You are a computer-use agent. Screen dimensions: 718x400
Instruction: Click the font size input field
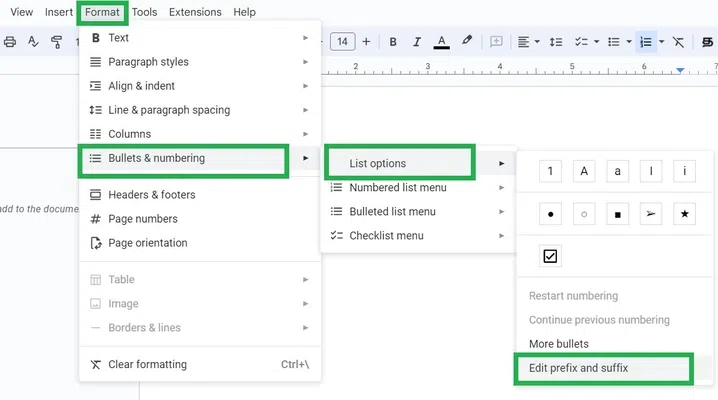[x=343, y=42]
